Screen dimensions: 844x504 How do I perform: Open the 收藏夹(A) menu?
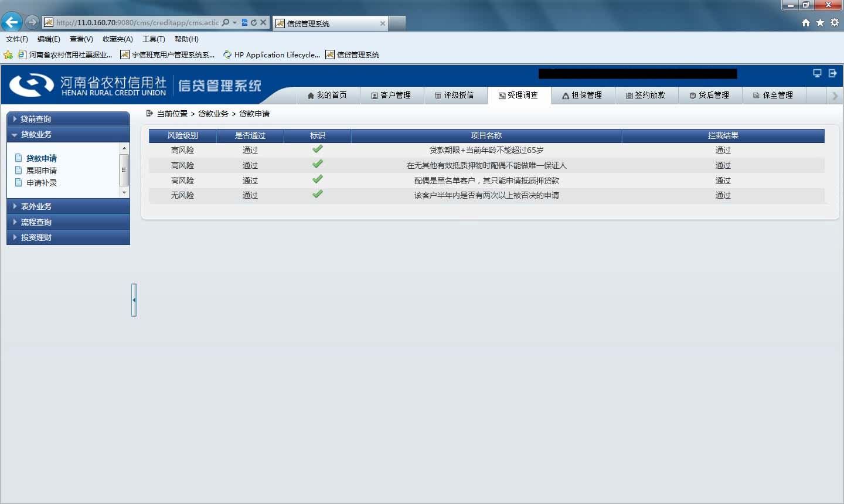click(118, 39)
